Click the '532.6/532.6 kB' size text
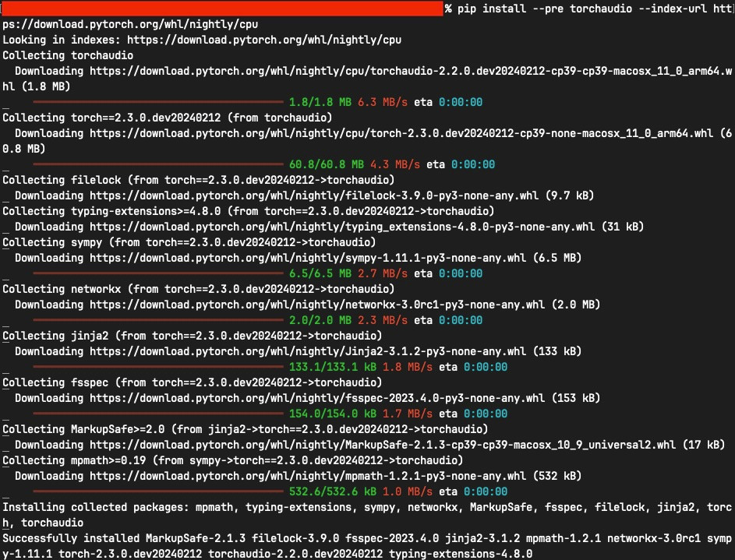Viewport: 735px width, 560px height. 333,491
